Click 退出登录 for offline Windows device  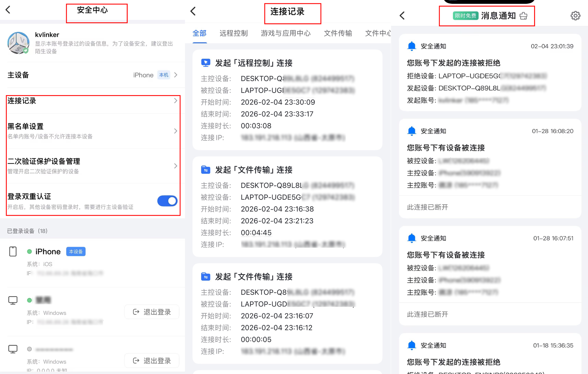click(x=152, y=360)
